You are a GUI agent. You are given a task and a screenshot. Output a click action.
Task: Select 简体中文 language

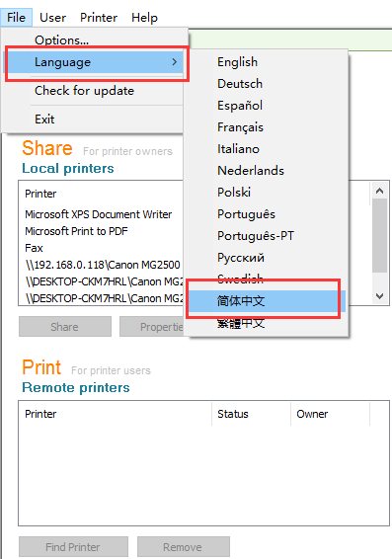(267, 301)
